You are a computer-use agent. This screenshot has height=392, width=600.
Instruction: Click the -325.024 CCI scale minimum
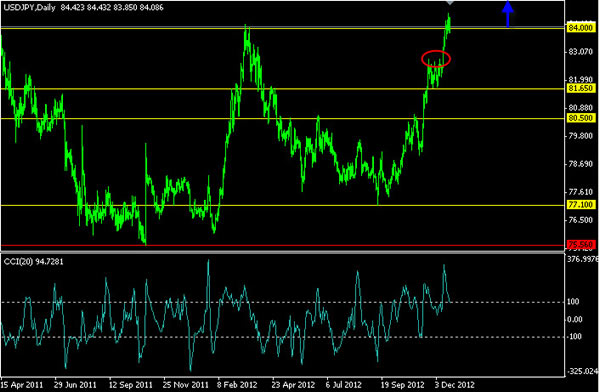[583, 371]
